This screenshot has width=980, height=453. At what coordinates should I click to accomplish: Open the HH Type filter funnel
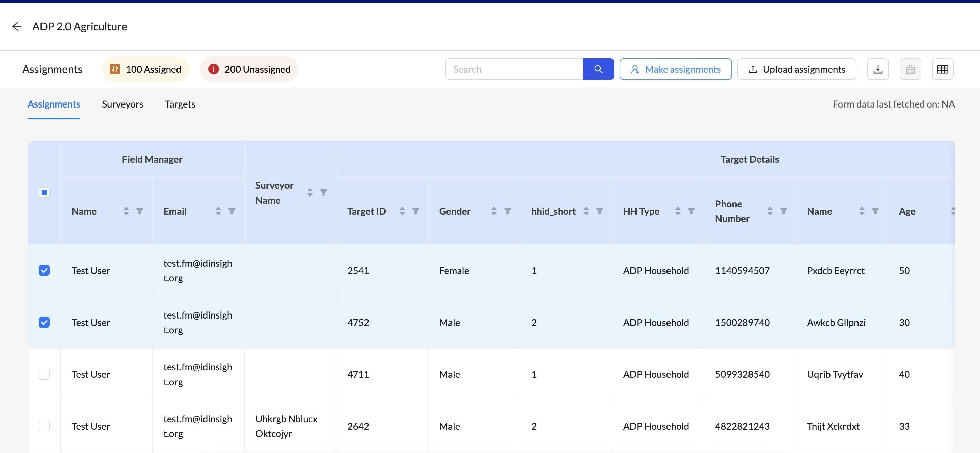691,211
